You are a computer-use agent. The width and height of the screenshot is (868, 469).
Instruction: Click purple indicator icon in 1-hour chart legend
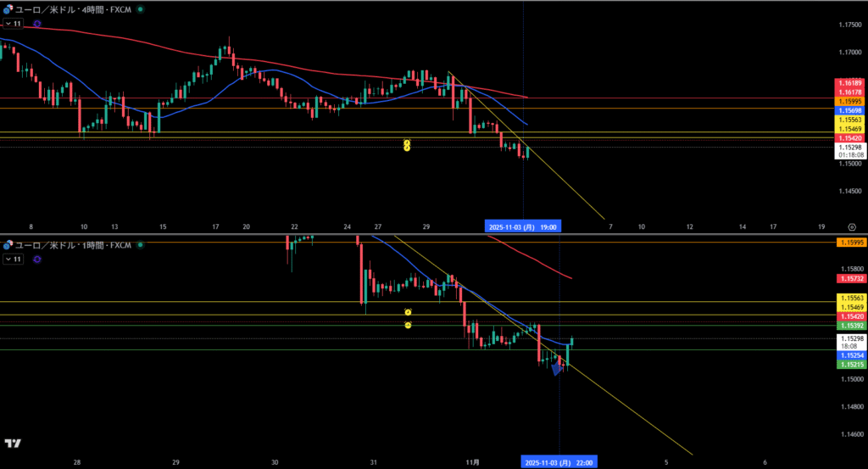coord(36,260)
